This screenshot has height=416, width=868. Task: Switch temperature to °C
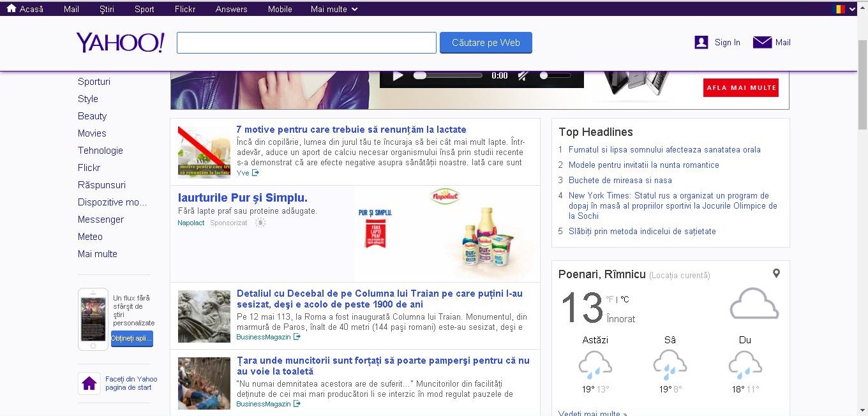(x=625, y=299)
